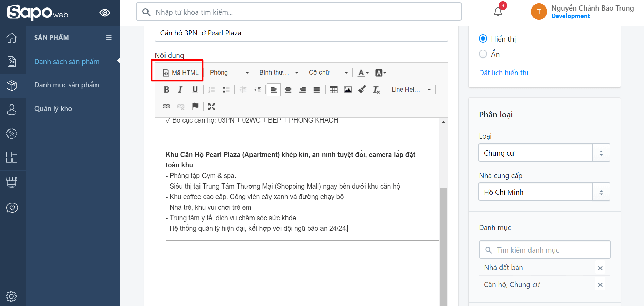The image size is (644, 306).
Task: Click the eye preview icon in header
Action: [x=105, y=13]
